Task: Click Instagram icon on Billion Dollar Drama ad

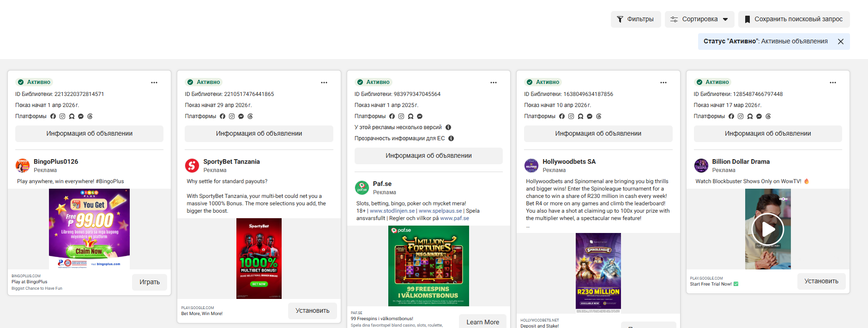Action: (x=741, y=116)
